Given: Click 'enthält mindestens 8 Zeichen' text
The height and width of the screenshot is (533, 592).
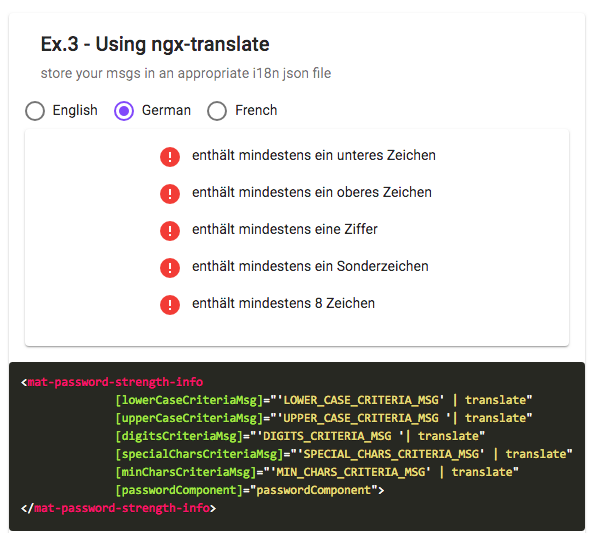Looking at the screenshot, I should point(283,303).
